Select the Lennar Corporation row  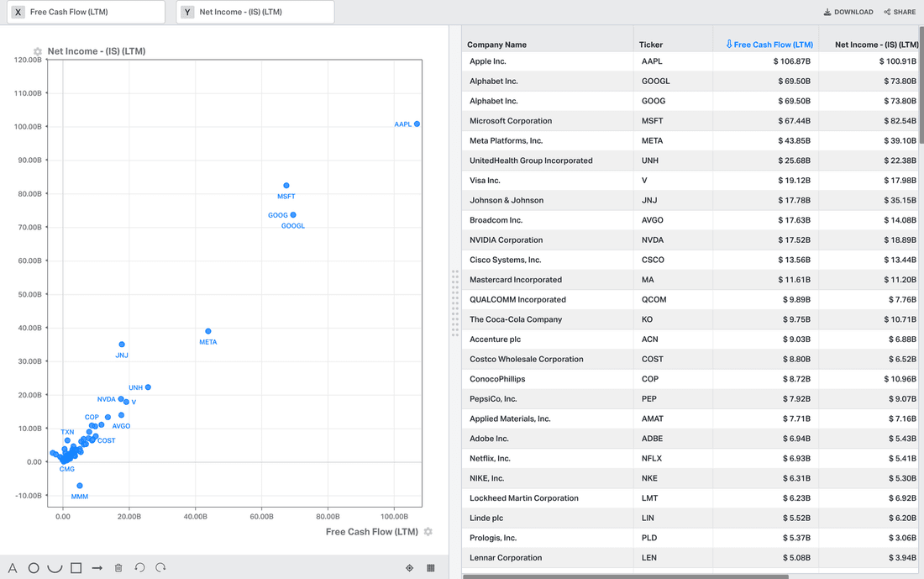tap(690, 558)
